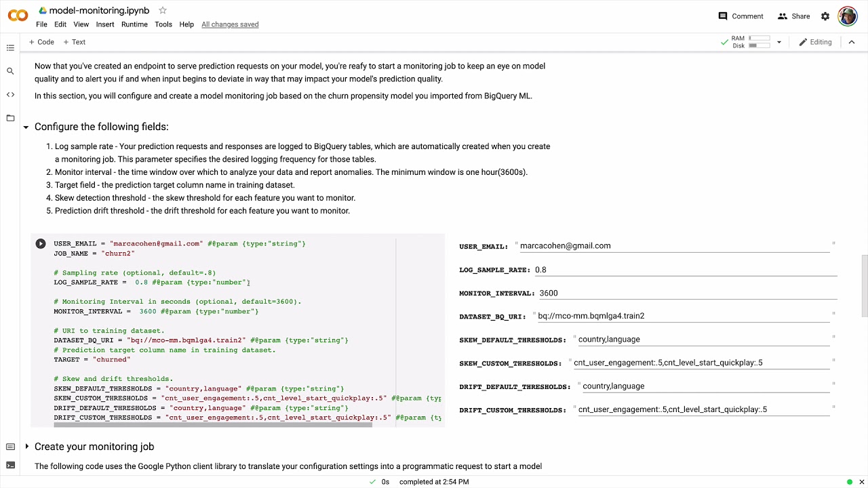Open the Runtime menu
The width and height of the screenshot is (868, 488).
(x=134, y=24)
